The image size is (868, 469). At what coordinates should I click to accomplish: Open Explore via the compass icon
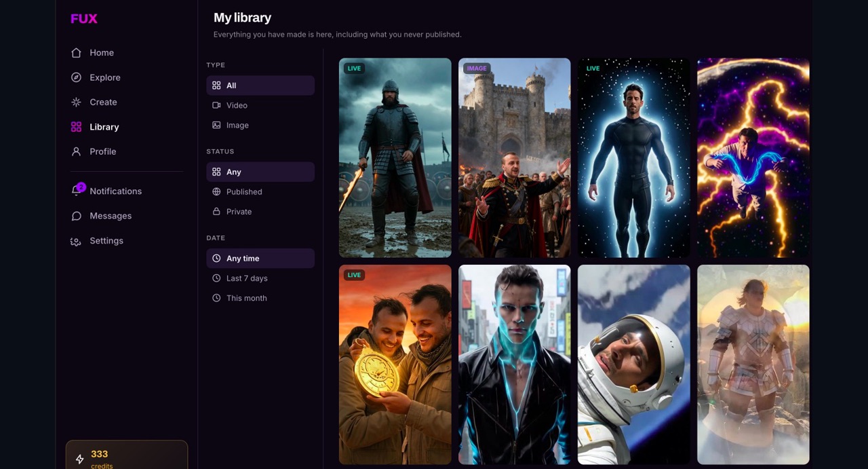point(76,77)
